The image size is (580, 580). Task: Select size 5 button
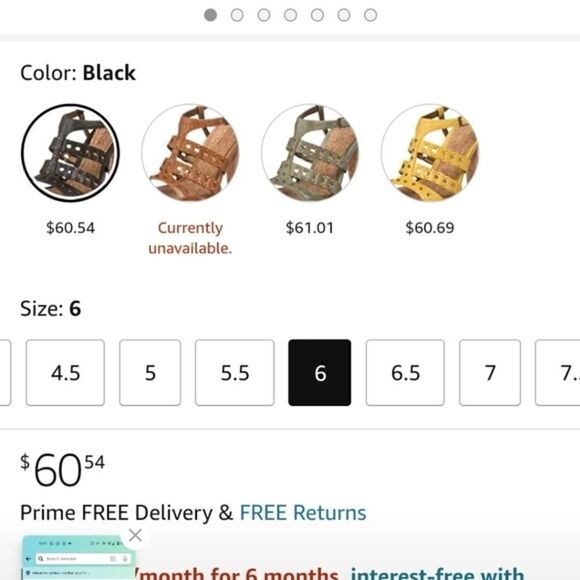(150, 372)
